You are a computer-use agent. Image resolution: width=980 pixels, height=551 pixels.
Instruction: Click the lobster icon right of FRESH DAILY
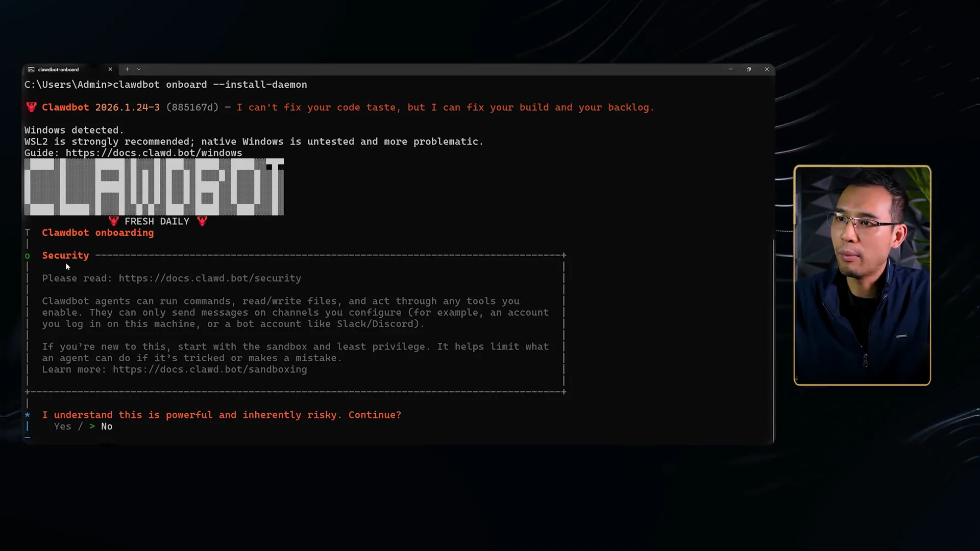pyautogui.click(x=202, y=221)
